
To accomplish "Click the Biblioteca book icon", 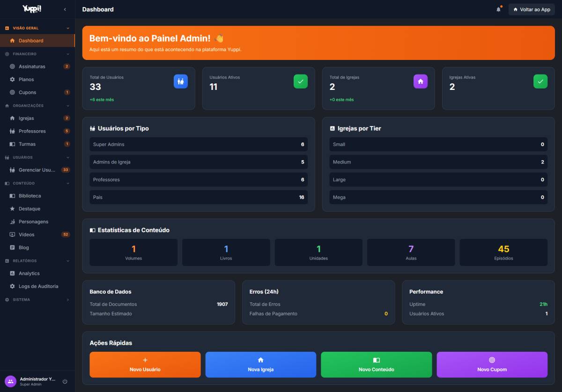I will [13, 196].
